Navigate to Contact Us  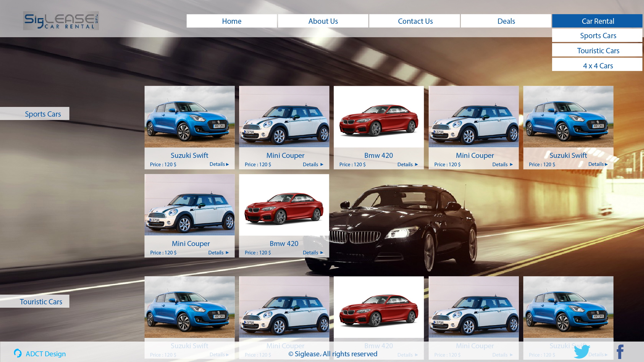(415, 21)
